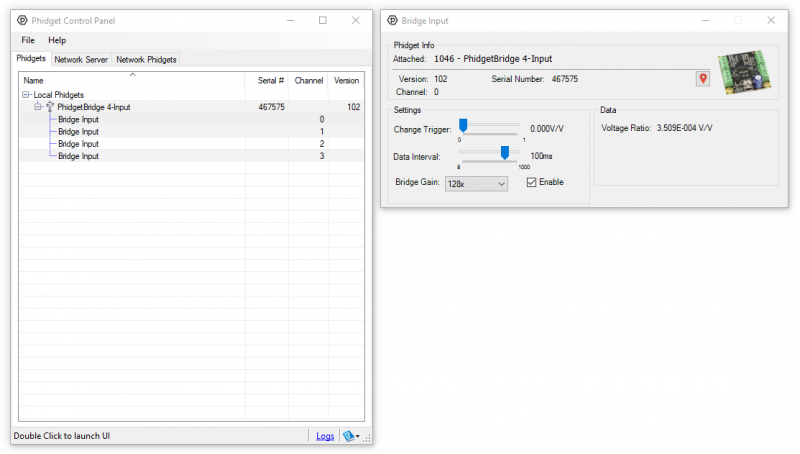Click the Data Interval slider handle

pyautogui.click(x=505, y=153)
